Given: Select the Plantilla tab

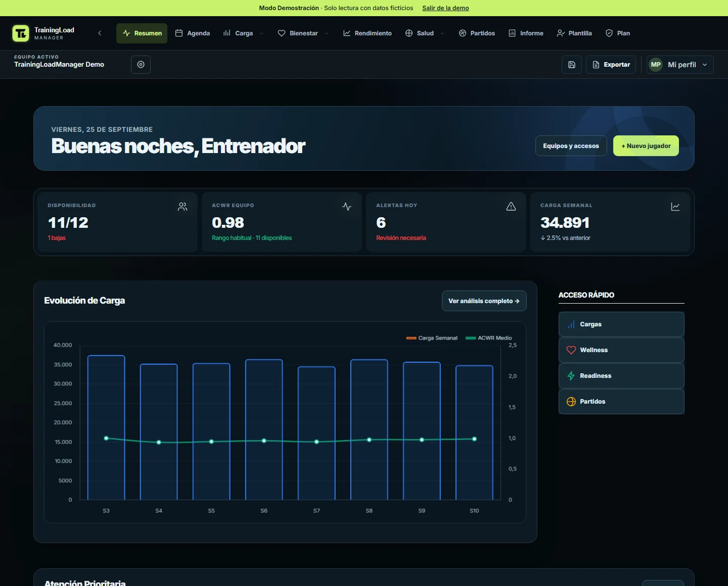Looking at the screenshot, I should 574,33.
